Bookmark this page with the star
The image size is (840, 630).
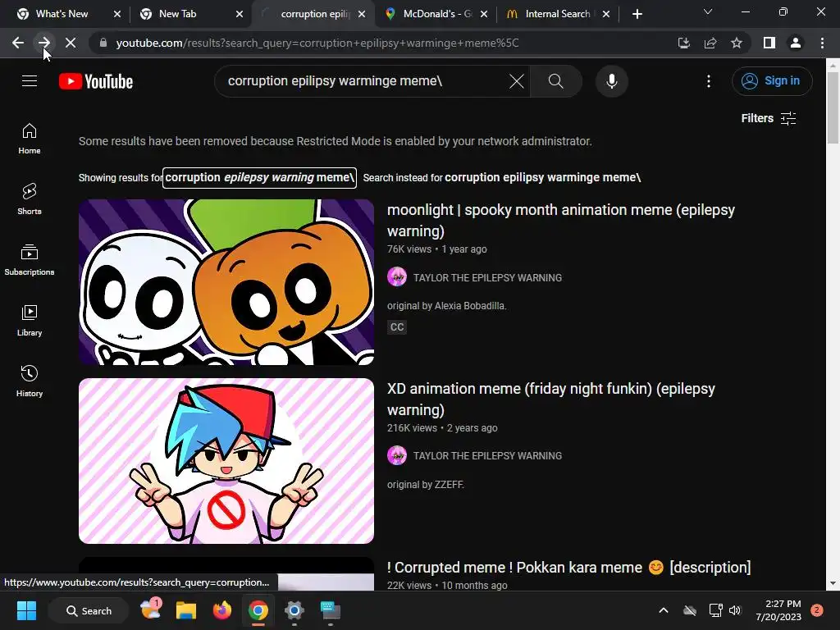(x=737, y=43)
